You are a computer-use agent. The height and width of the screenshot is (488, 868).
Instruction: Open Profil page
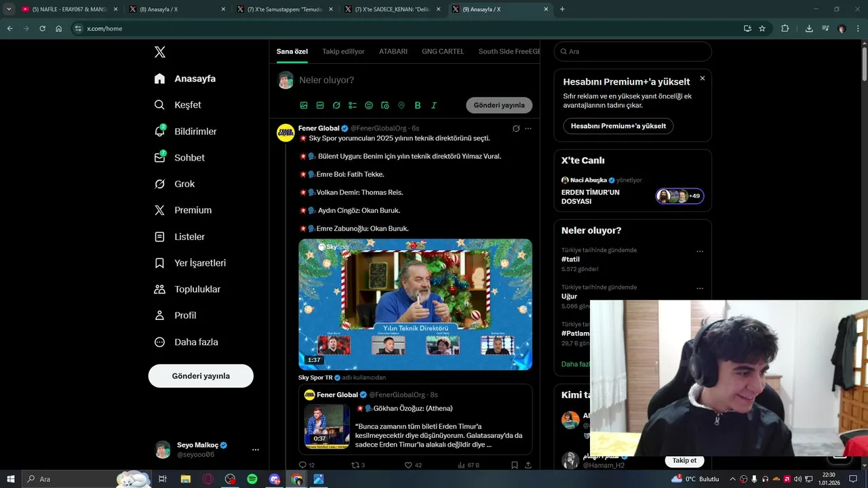point(175,315)
